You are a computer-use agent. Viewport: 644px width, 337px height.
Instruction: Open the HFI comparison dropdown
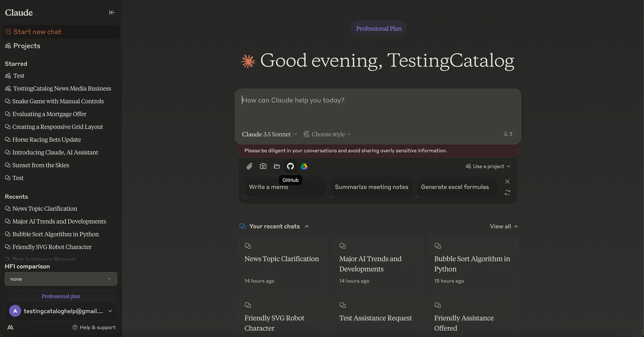(61, 279)
